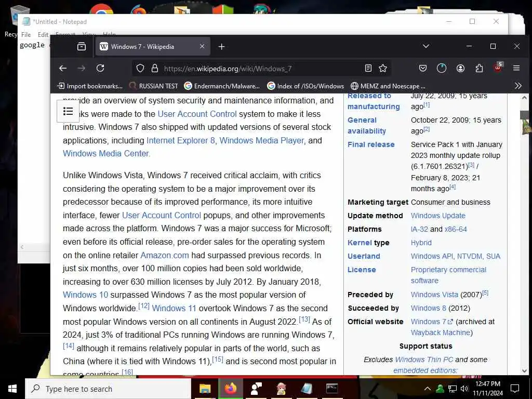Open the IA-32 platform link
The height and width of the screenshot is (399, 532).
pyautogui.click(x=419, y=229)
